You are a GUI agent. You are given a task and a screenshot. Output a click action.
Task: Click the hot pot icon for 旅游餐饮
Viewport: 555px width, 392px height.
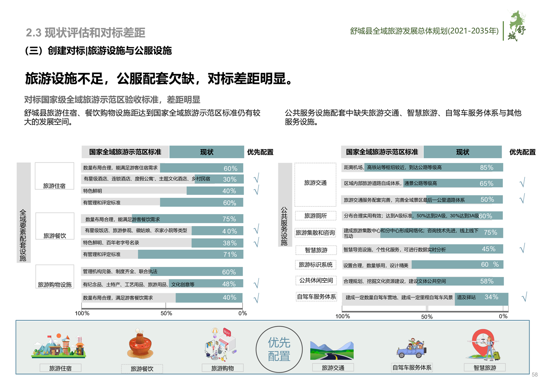coord(140,345)
